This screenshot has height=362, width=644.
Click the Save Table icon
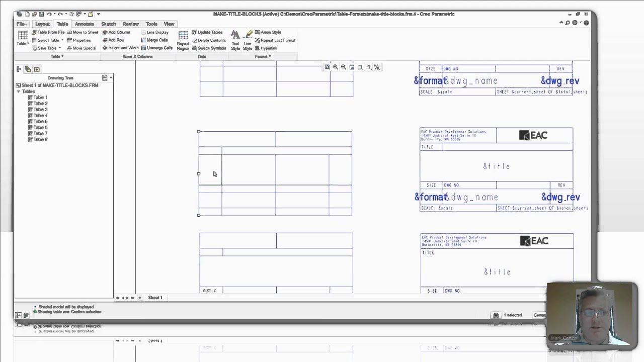(34, 48)
